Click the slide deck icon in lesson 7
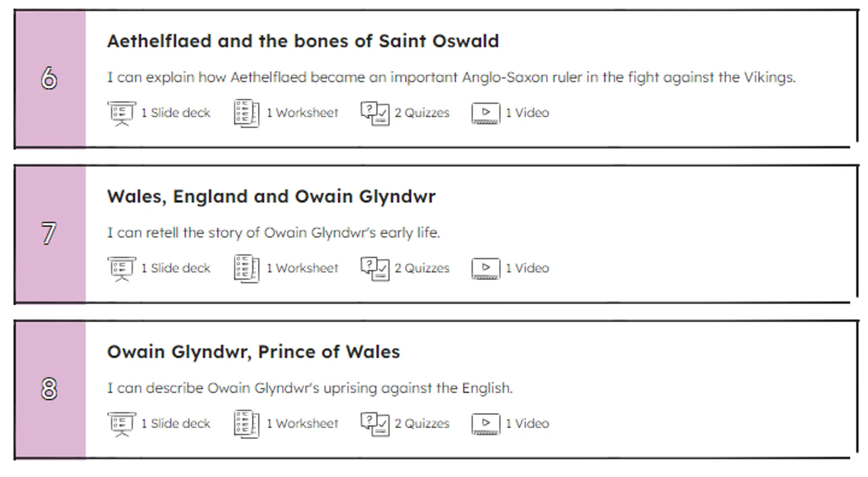868x477 pixels. (x=121, y=268)
